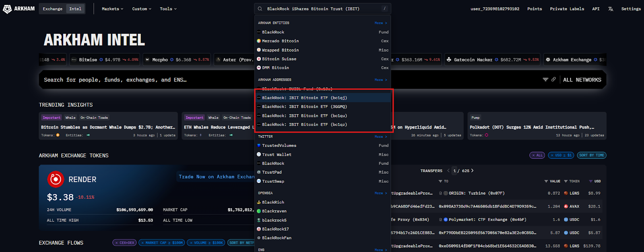The width and height of the screenshot is (644, 252).
Task: Click the BlackRock17 OpenSea avatar
Action: (259, 229)
